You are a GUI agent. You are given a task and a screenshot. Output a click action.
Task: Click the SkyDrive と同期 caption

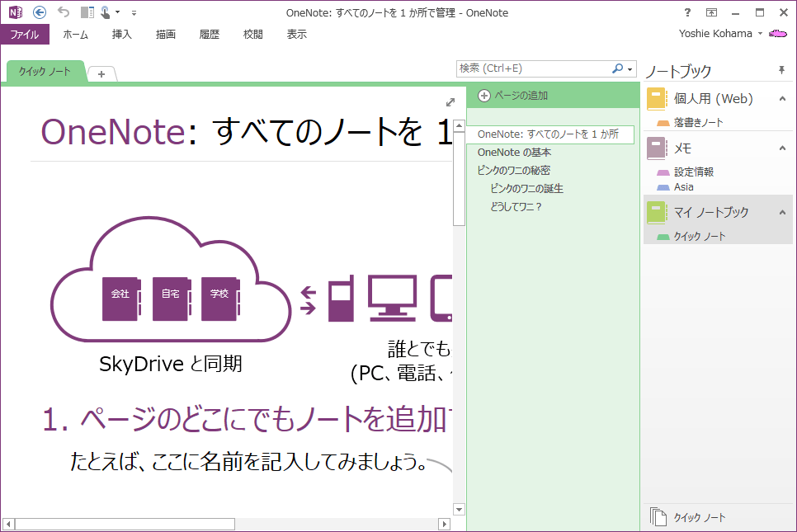(170, 364)
